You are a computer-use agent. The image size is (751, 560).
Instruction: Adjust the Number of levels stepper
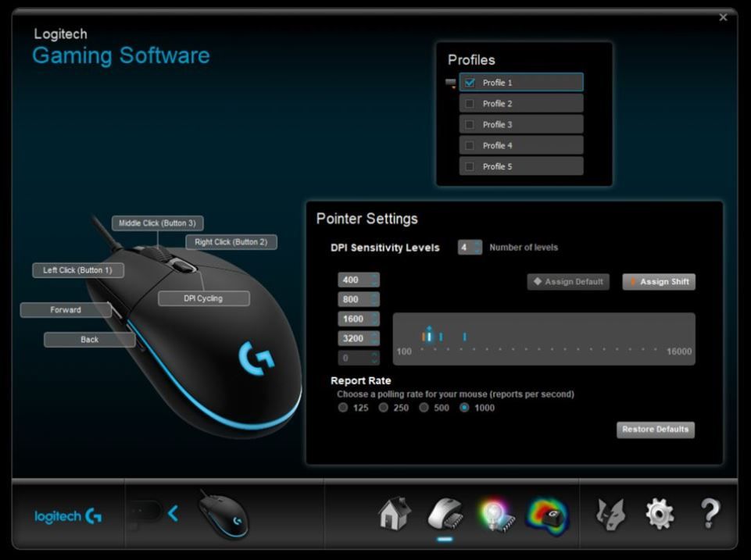[477, 248]
